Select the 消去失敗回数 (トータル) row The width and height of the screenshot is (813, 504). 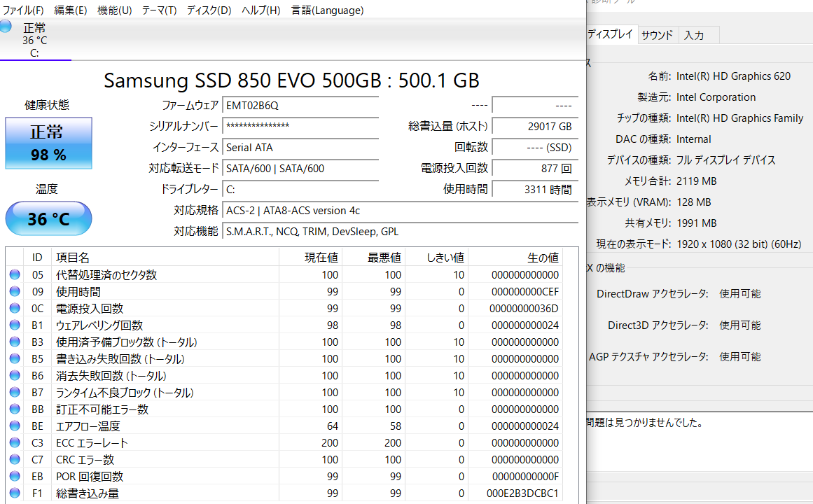[x=284, y=375]
